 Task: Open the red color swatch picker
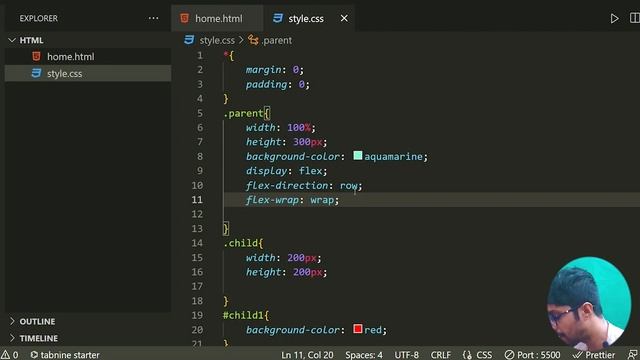point(358,329)
